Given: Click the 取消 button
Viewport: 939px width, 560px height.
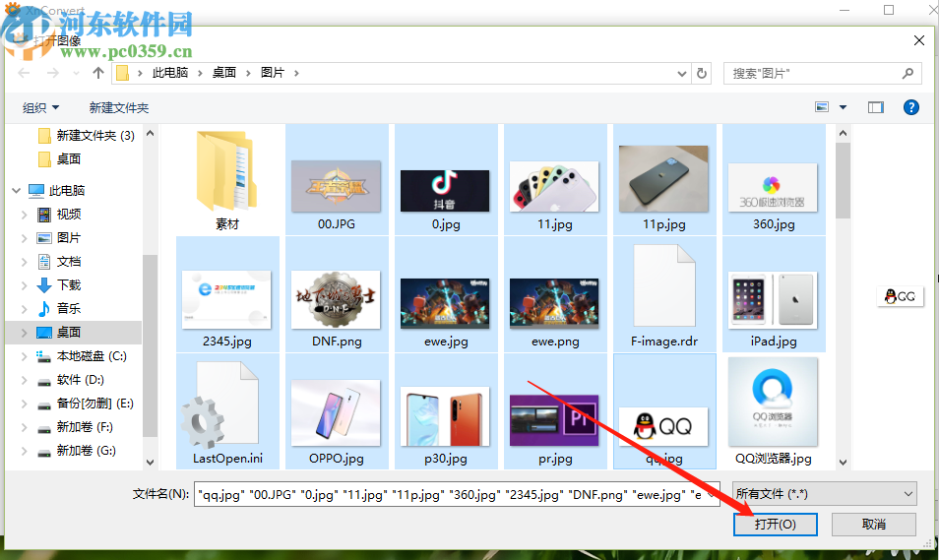Looking at the screenshot, I should [874, 524].
